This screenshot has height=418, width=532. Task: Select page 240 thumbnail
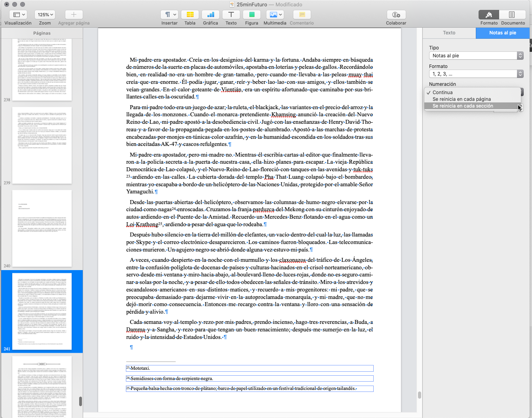[42, 228]
